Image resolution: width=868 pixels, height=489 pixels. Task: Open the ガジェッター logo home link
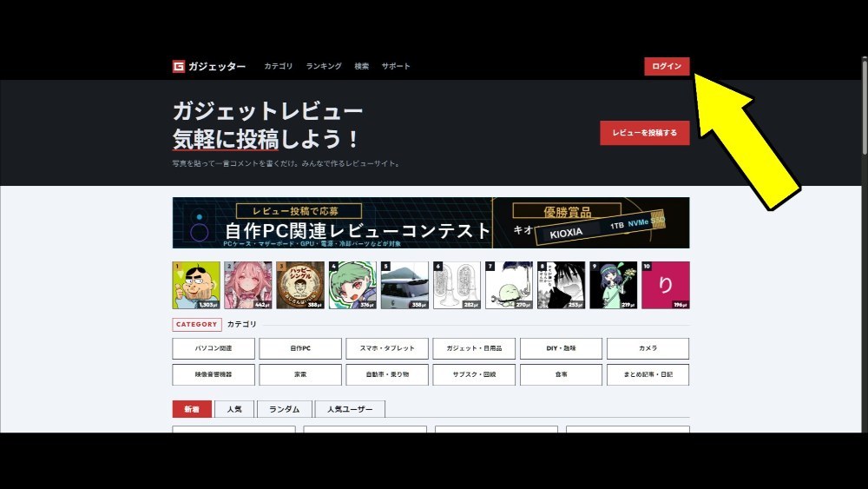208,67
